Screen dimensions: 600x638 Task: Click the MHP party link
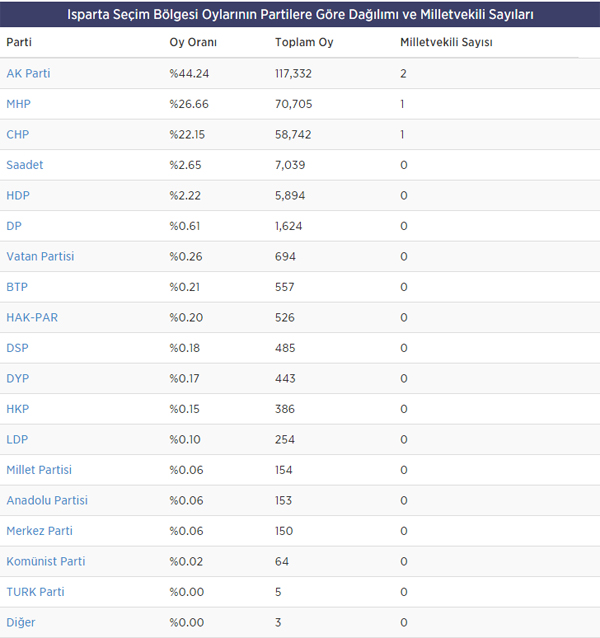pyautogui.click(x=18, y=104)
